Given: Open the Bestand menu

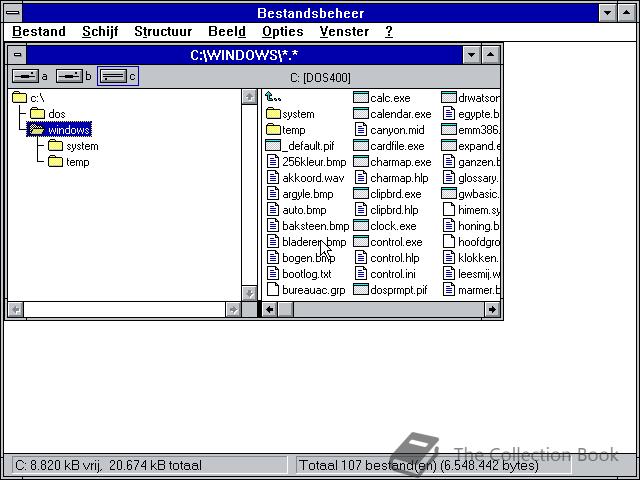Looking at the screenshot, I should pos(39,31).
